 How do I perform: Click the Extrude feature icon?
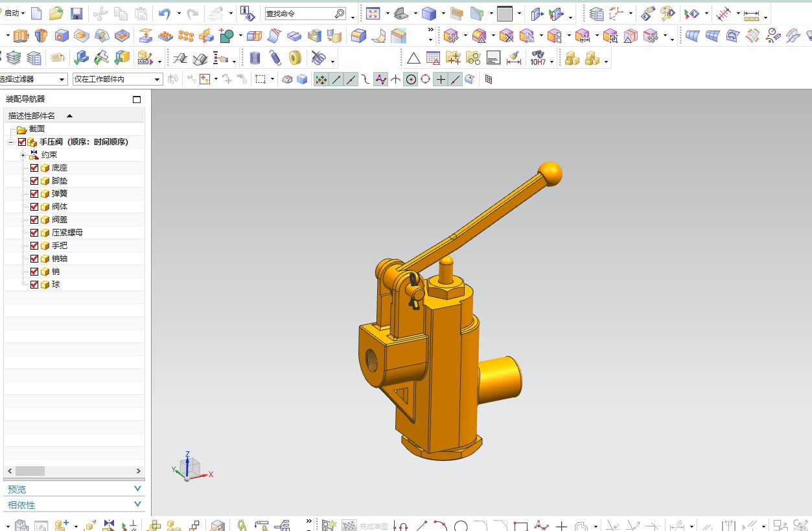(21, 36)
